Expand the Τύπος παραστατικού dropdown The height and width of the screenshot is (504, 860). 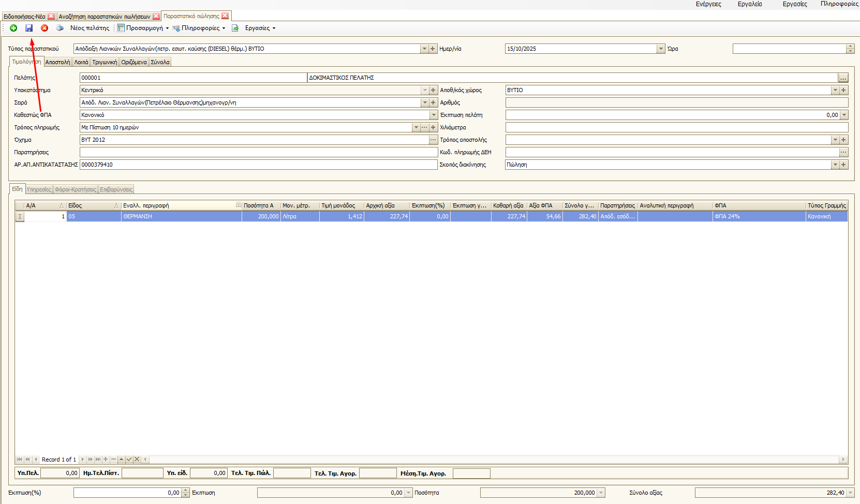pyautogui.click(x=424, y=49)
